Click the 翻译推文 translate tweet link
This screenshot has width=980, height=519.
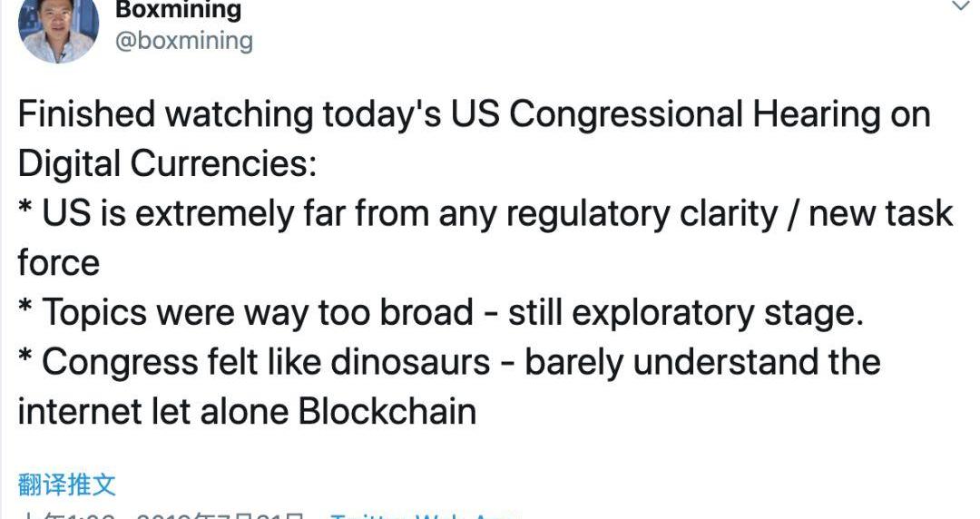(x=67, y=484)
